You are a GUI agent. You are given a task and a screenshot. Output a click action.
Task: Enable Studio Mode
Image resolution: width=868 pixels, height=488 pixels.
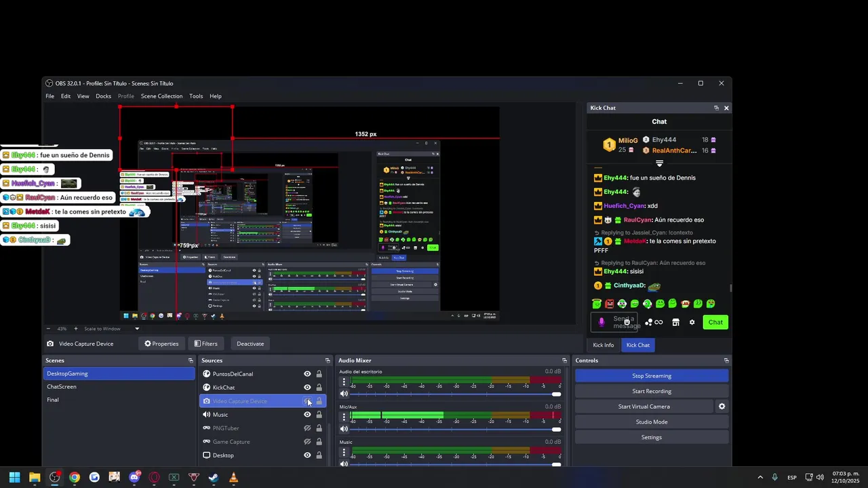(x=652, y=422)
